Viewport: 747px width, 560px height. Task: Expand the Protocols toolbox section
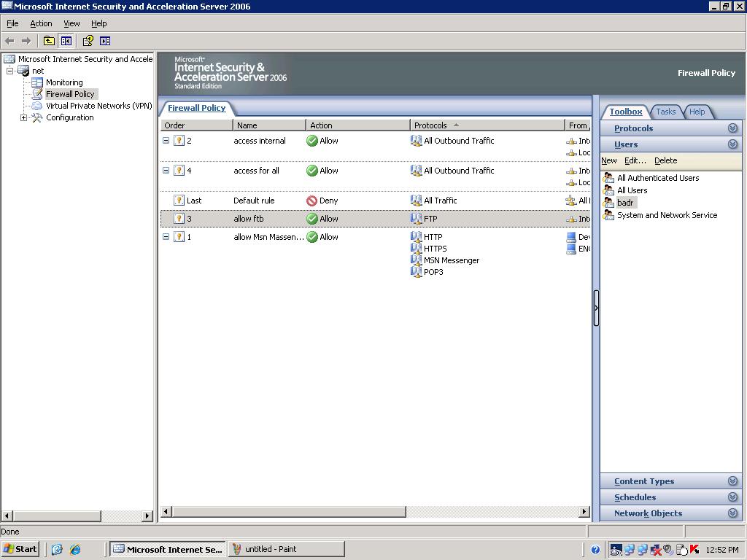coord(732,128)
